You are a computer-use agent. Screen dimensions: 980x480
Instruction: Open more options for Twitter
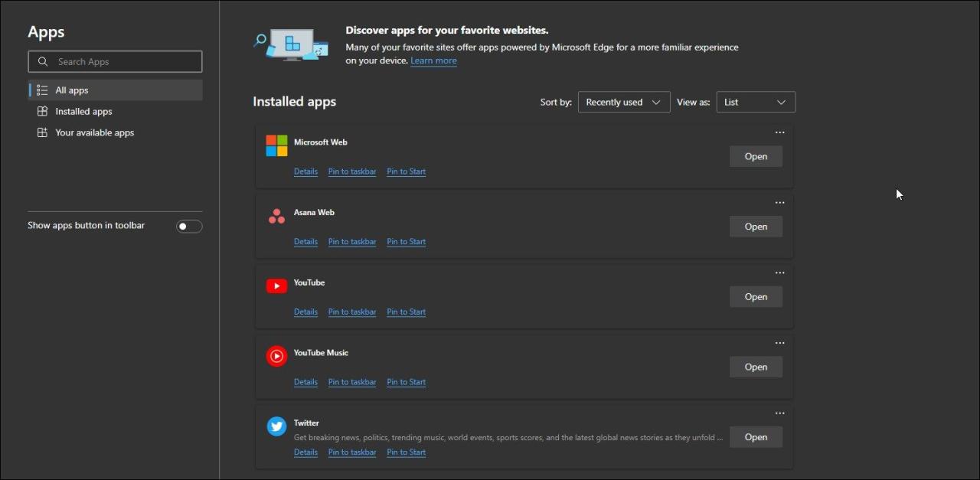coord(779,413)
